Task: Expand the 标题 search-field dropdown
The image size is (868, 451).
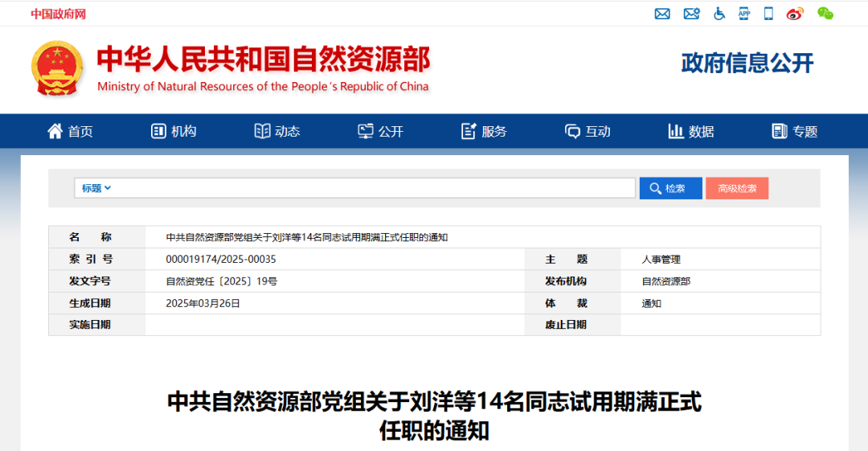Action: (96, 188)
